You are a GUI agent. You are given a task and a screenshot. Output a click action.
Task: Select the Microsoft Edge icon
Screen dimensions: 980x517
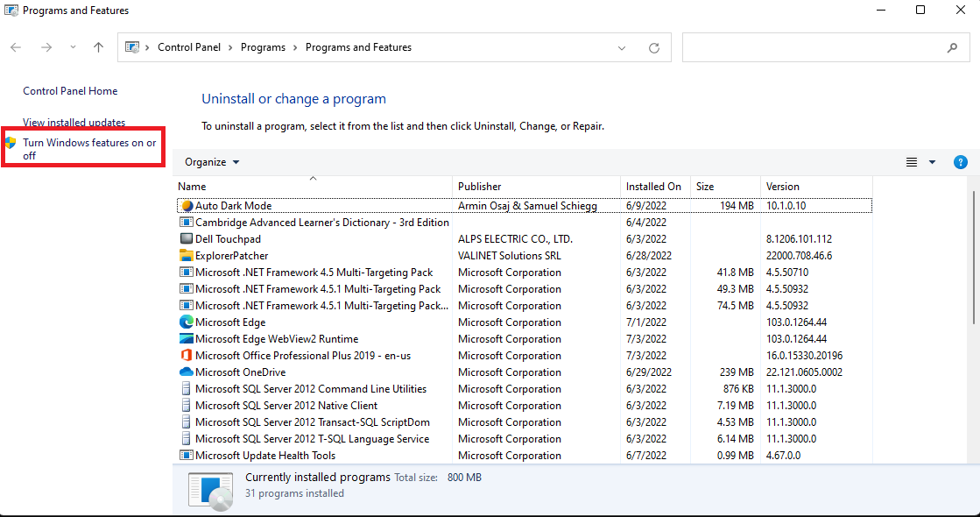pos(187,322)
